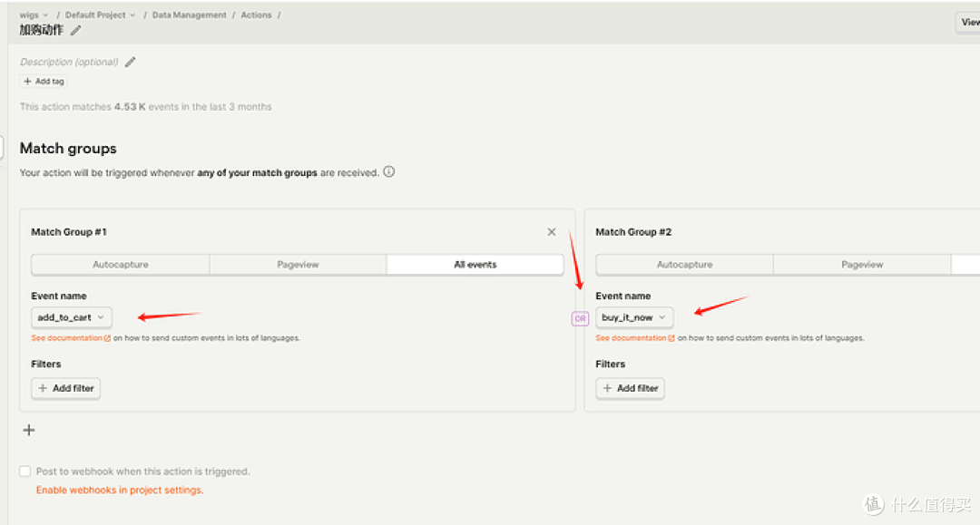Open info icon beside match groups sentence
The width and height of the screenshot is (980, 525).
(x=388, y=171)
